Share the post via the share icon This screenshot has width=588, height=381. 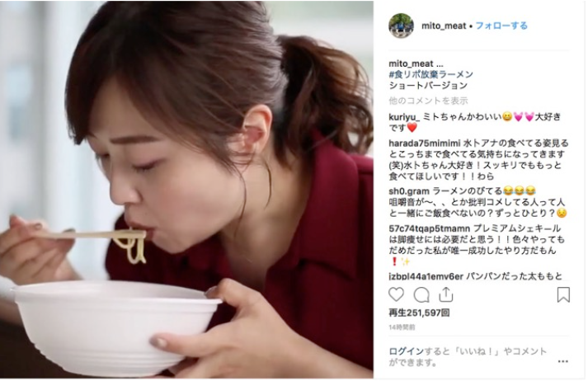[x=446, y=294]
